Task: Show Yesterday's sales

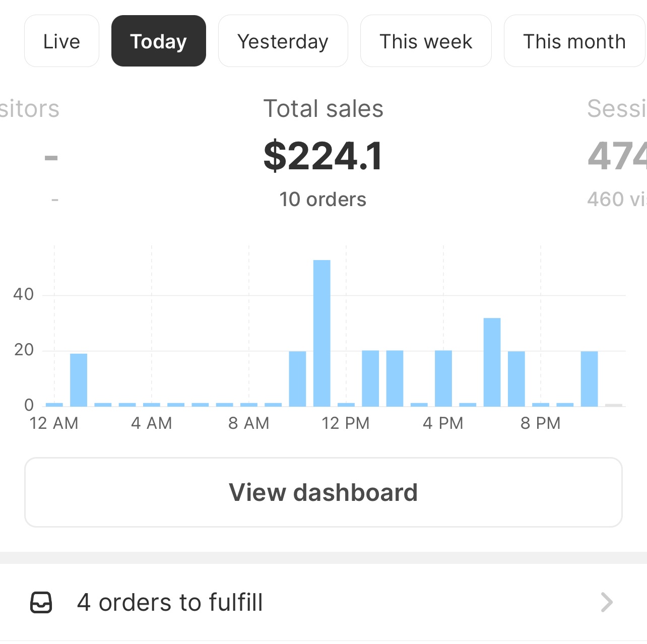Action: click(283, 41)
